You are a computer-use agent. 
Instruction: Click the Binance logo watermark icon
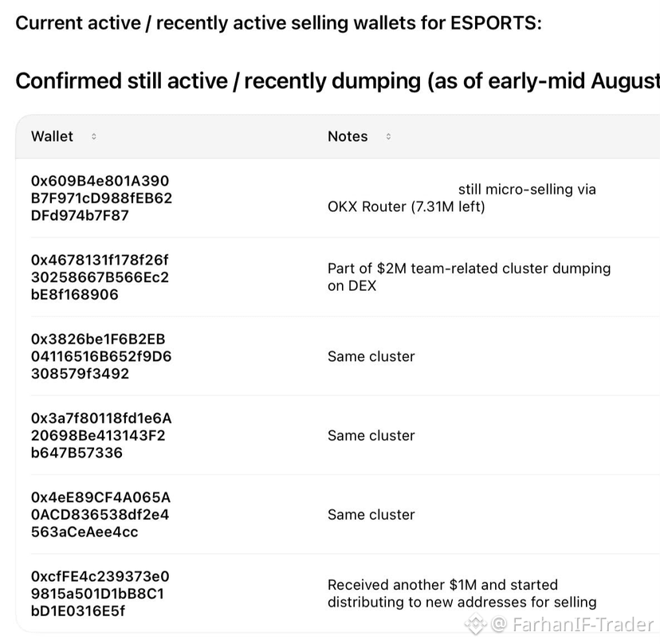coord(475,624)
